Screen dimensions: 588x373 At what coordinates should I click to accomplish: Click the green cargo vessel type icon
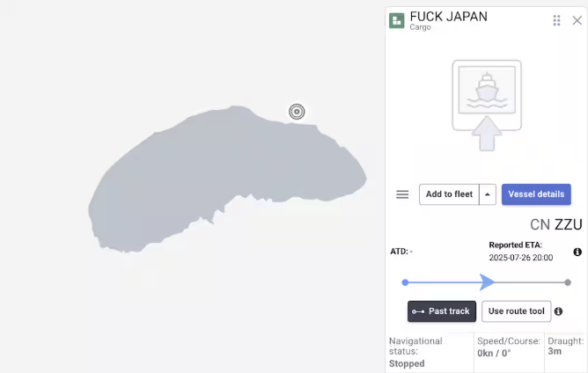point(397,21)
